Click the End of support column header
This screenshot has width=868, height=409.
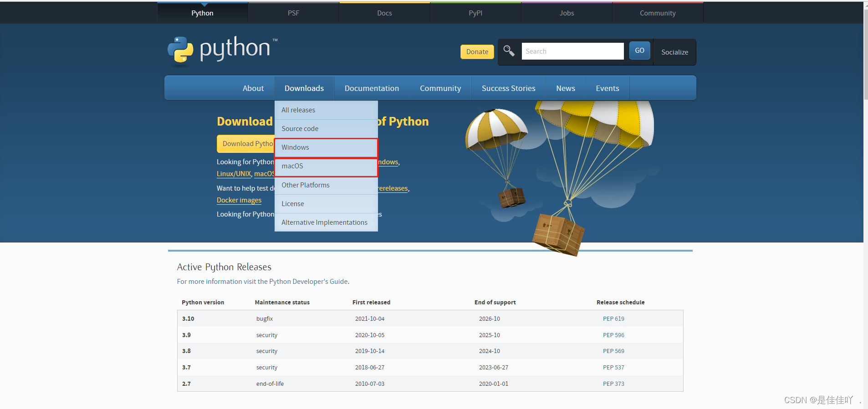tap(495, 303)
